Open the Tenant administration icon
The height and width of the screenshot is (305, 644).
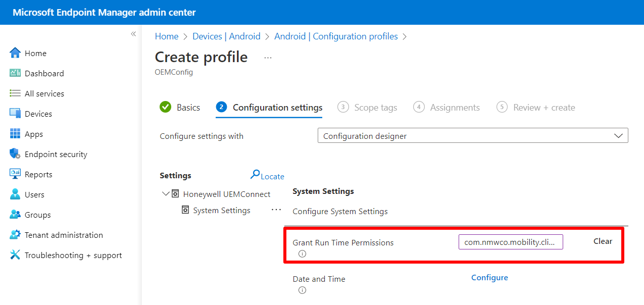click(15, 235)
